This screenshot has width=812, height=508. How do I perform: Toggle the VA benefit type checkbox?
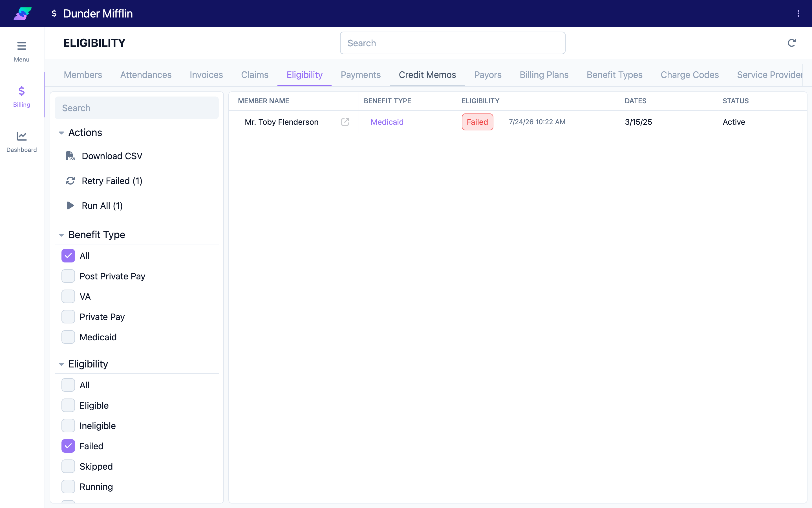click(x=68, y=296)
